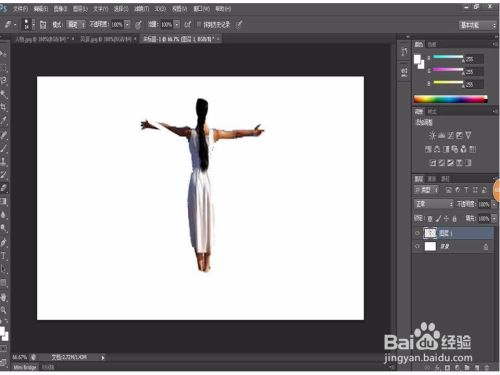Screen dimensions: 500x375
Task: Toggle lock all padlock icon
Action: point(454,219)
